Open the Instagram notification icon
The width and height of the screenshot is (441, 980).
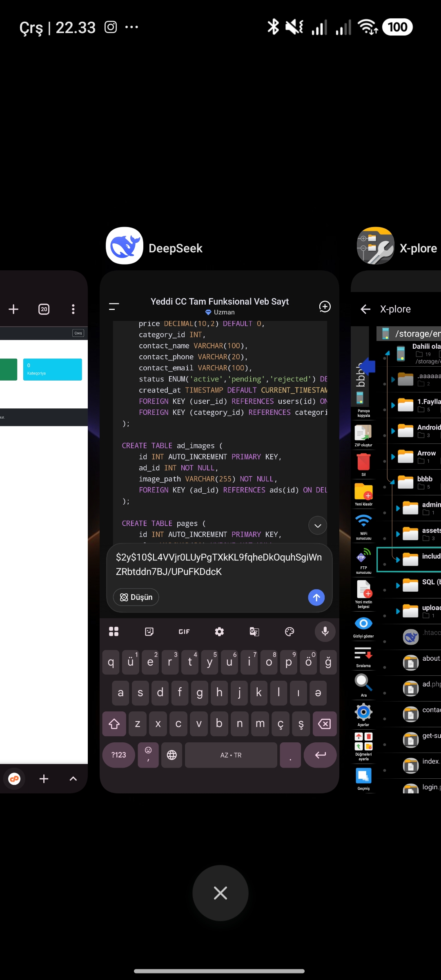[111, 27]
